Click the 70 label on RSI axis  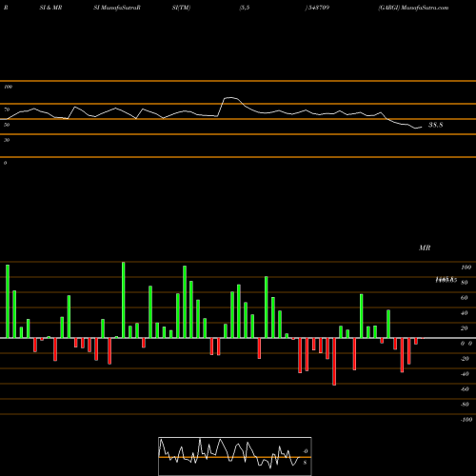tap(7, 109)
